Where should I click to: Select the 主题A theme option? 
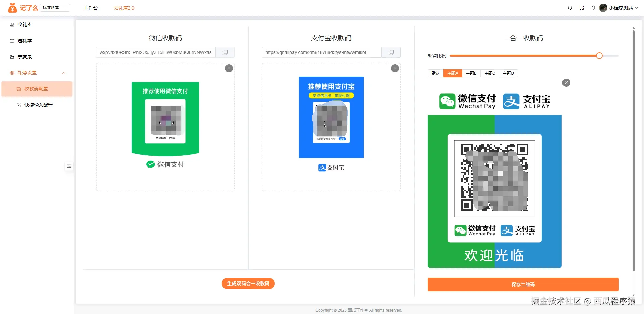(x=452, y=73)
